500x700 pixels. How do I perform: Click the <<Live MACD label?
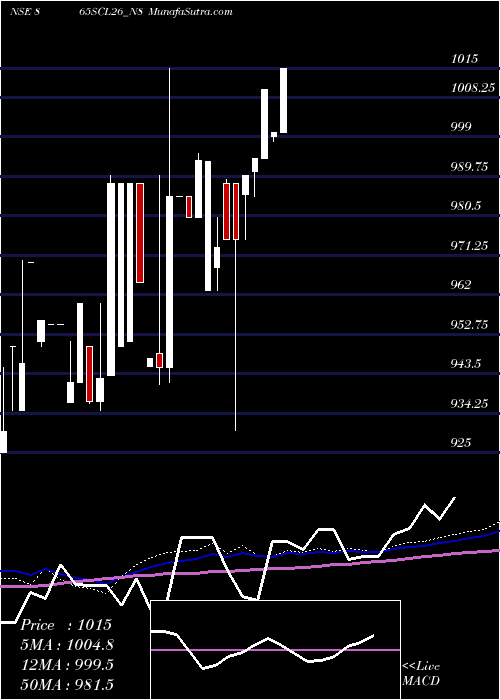421,673
